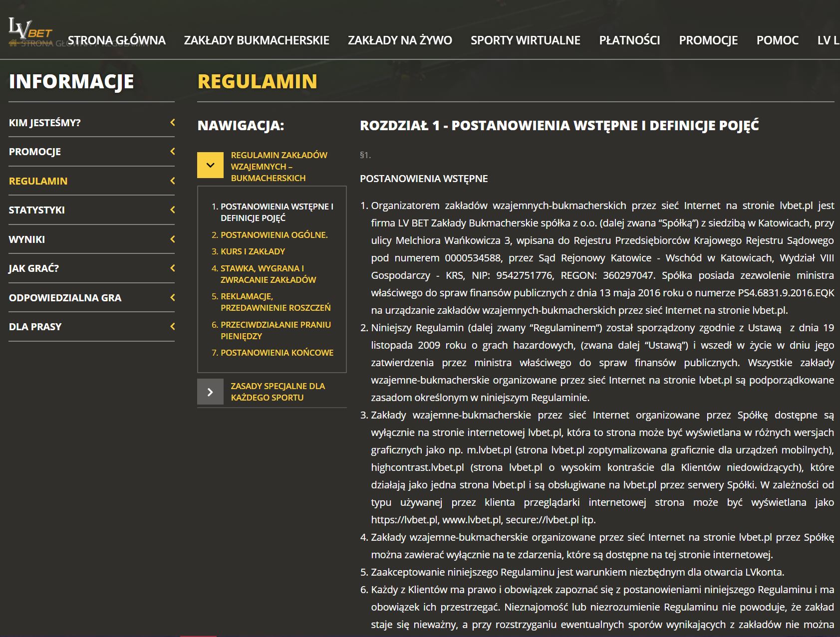Click the ROZDZIAŁ 1 chapter heading
The height and width of the screenshot is (637, 840).
point(560,126)
